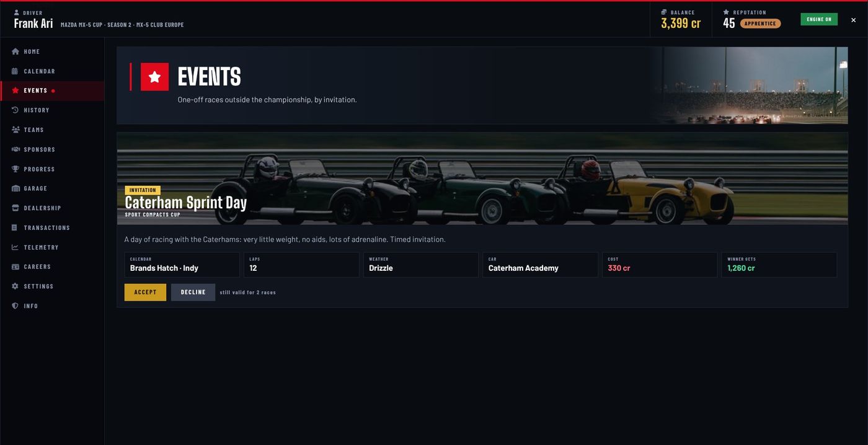
Task: Click the Laps value 12
Action: [x=253, y=268]
